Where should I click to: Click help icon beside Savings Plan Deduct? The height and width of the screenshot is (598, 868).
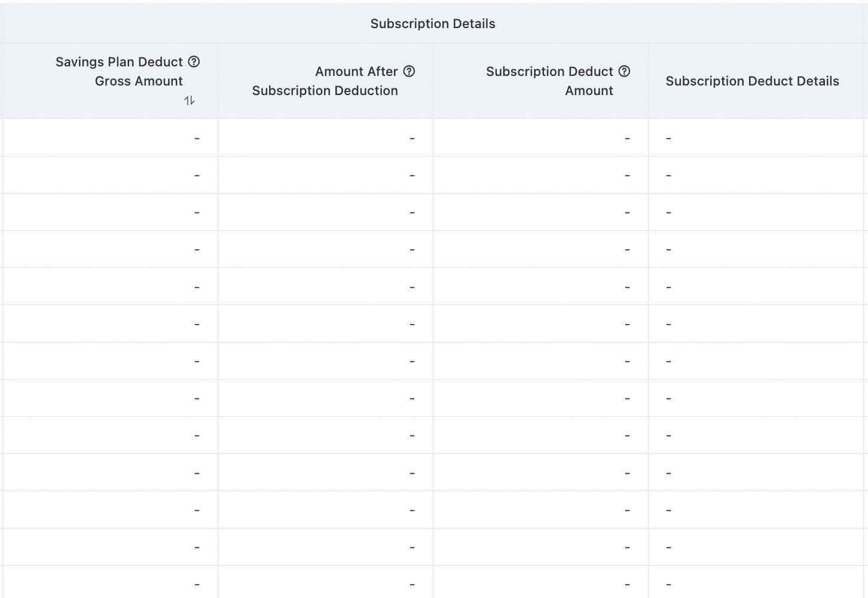coord(194,62)
